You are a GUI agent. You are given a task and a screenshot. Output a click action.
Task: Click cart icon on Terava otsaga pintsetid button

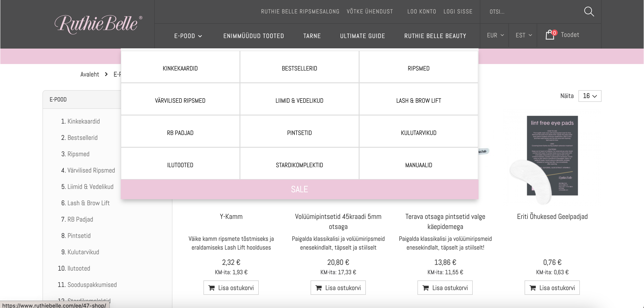426,288
